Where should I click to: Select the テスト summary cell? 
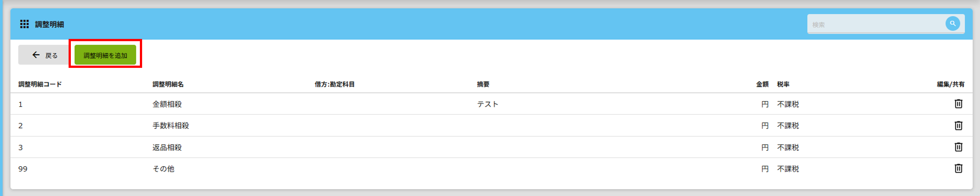[487, 104]
